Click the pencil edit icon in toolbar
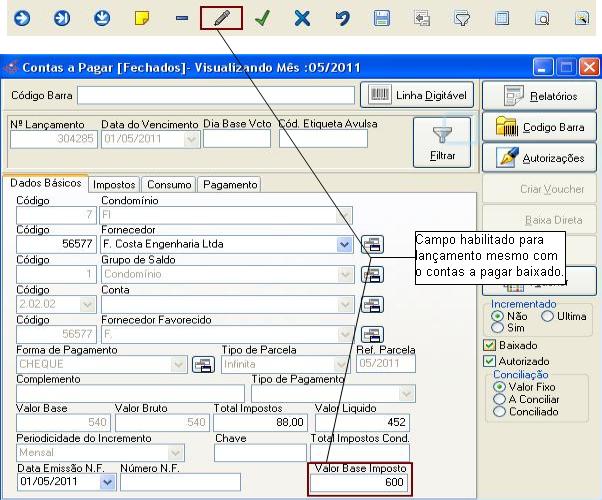602x500 pixels. (221, 18)
